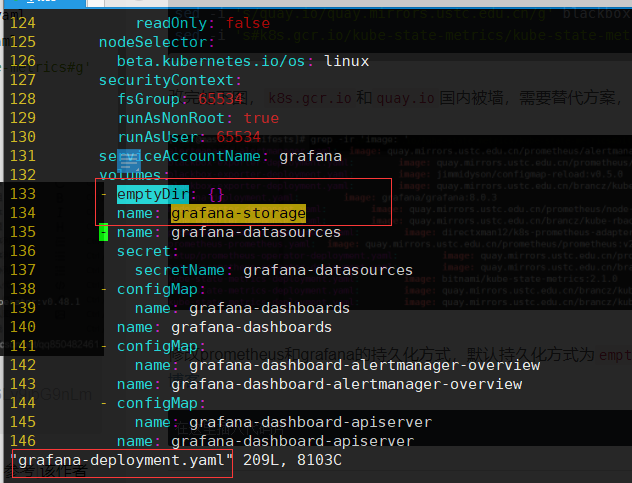Click the yellow-highlighted 'grafana-storage' value

coord(238,213)
